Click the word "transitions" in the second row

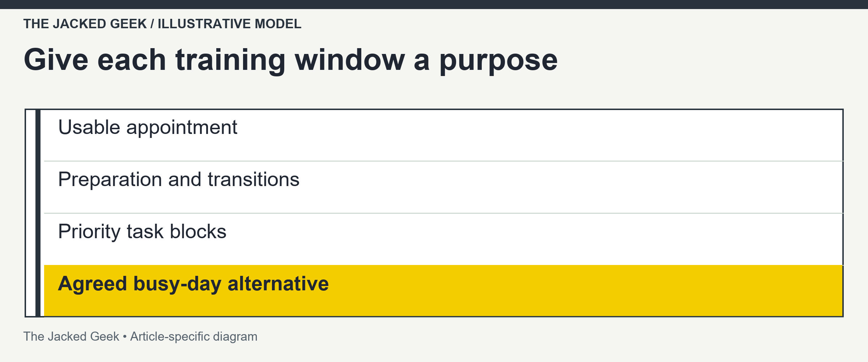[x=254, y=180]
